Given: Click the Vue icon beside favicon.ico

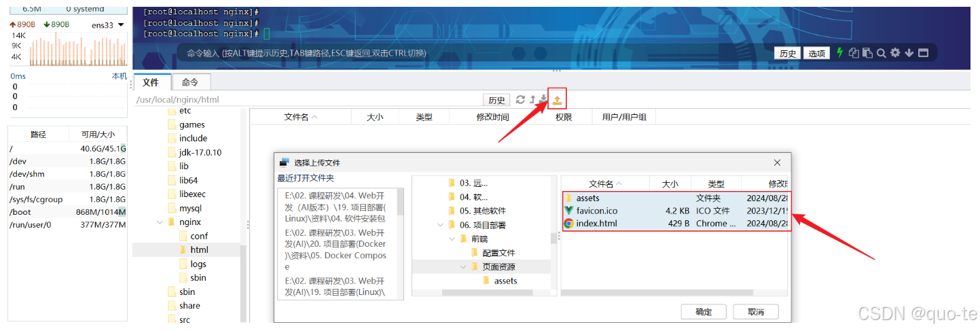Looking at the screenshot, I should [569, 211].
